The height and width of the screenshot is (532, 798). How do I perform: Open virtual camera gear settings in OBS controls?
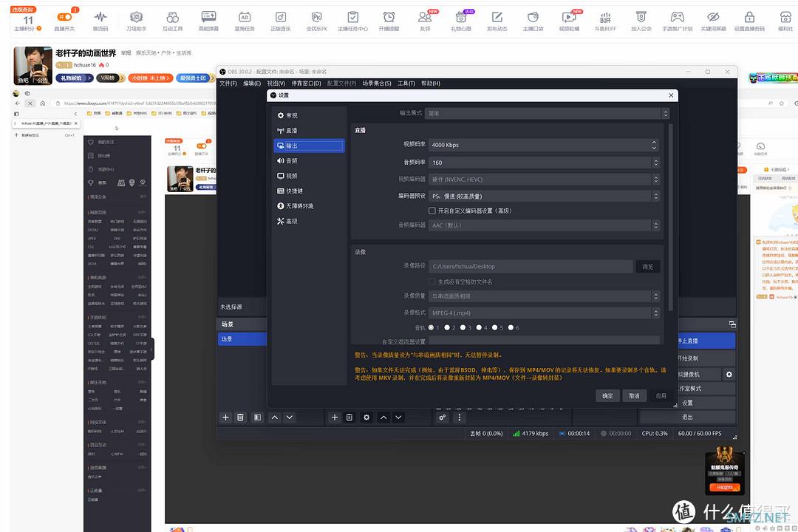(x=729, y=374)
